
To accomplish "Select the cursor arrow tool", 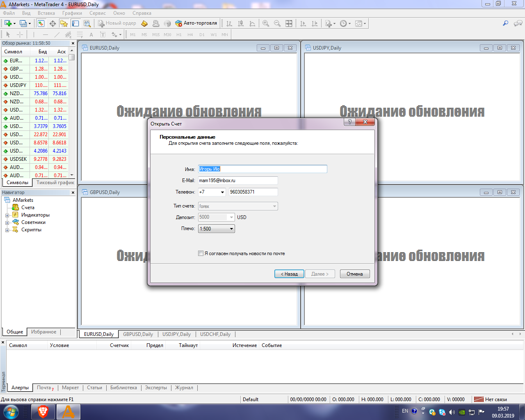I will 8,34.
